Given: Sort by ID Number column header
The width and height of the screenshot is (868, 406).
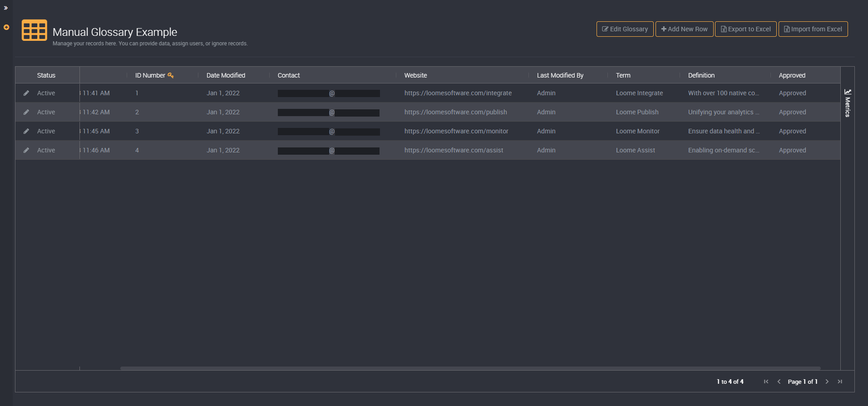Looking at the screenshot, I should 150,75.
